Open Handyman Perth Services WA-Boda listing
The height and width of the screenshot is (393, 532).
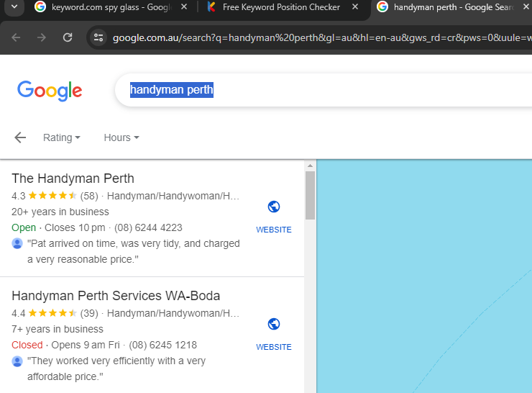(x=116, y=296)
